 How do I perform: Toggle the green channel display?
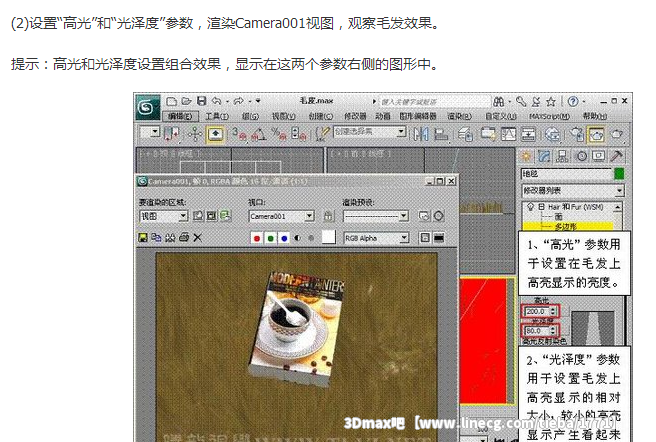(271, 238)
